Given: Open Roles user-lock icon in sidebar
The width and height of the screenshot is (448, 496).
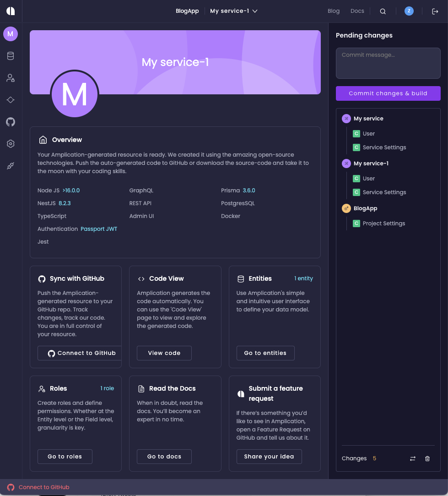Looking at the screenshot, I should (11, 78).
